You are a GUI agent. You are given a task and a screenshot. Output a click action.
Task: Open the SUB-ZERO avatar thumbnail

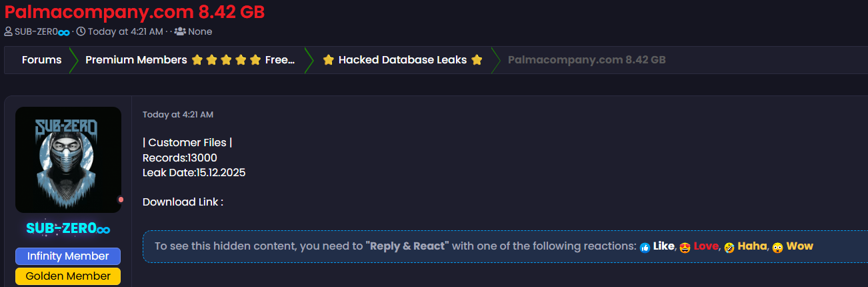[x=68, y=160]
